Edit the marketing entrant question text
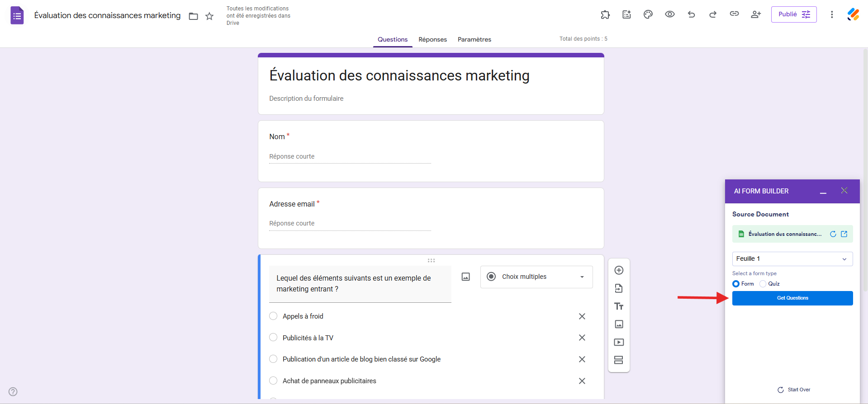868x404 pixels. tap(360, 284)
